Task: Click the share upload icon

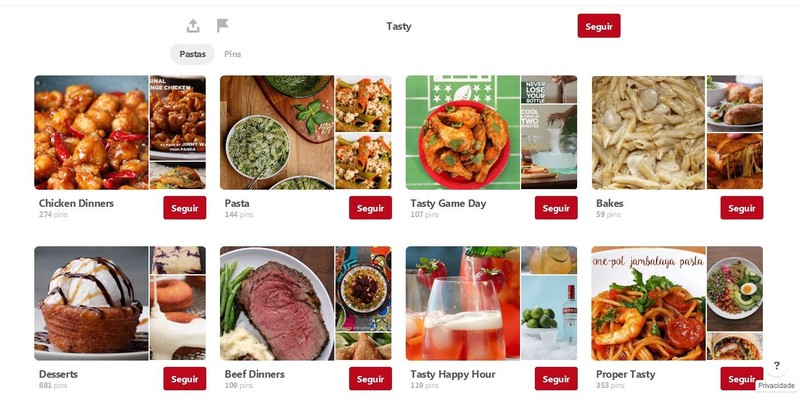Action: point(193,26)
